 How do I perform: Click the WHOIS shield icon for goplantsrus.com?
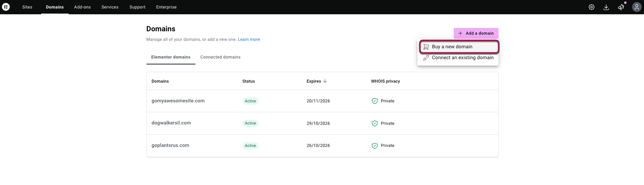[375, 146]
